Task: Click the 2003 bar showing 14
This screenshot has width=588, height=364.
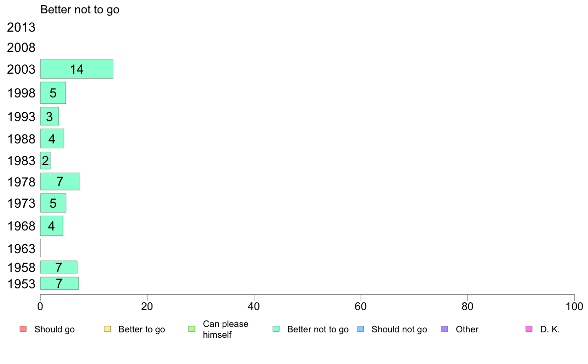Action: point(77,69)
